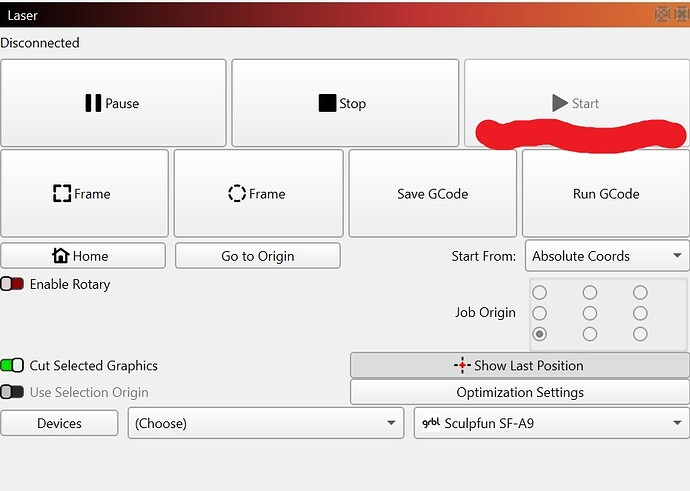Click the Show Last Position crosshair button

coord(520,365)
